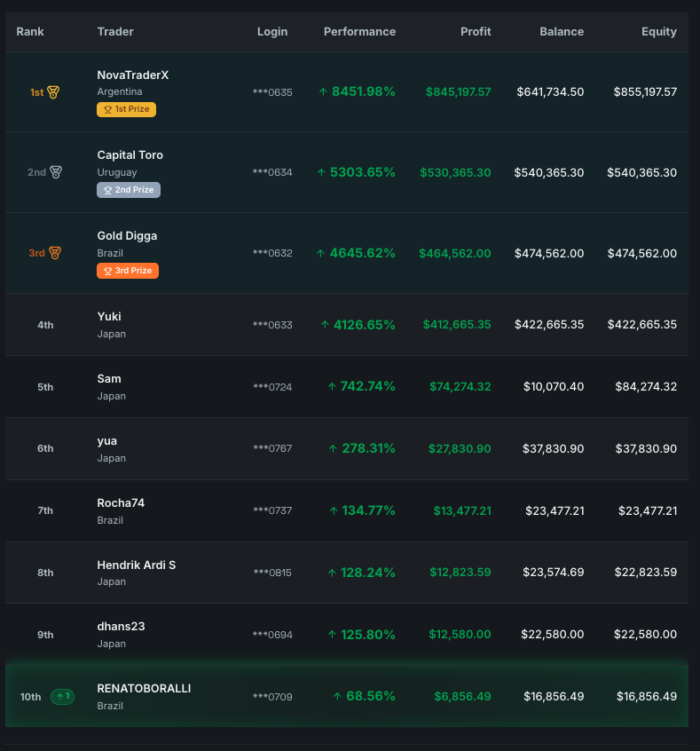Click the 1st Prize badge
This screenshot has width=700, height=751.
[x=126, y=110]
